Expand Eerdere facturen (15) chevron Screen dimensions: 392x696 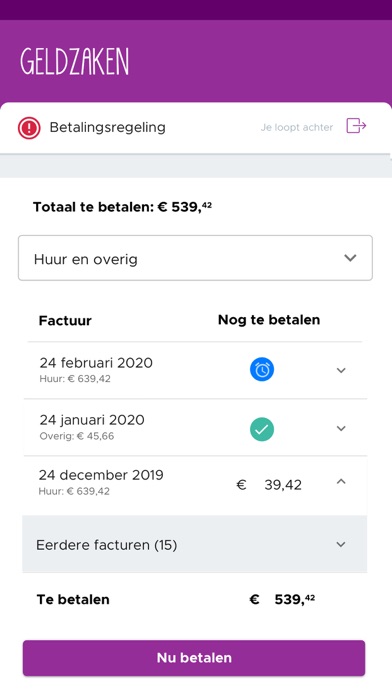(x=341, y=544)
